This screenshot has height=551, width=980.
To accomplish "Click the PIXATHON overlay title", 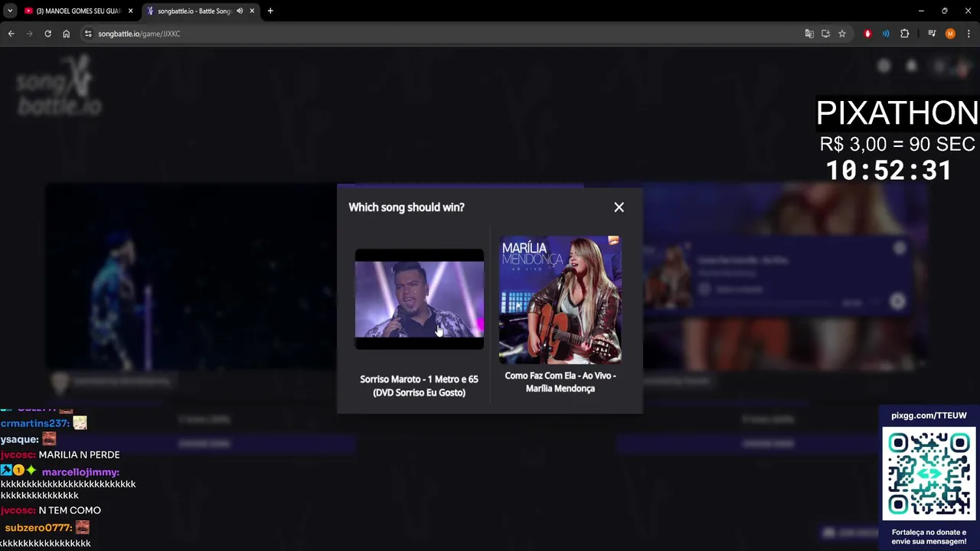I will [x=897, y=113].
